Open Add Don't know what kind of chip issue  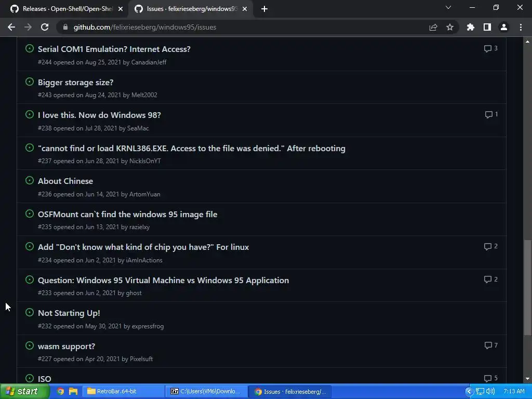point(143,247)
